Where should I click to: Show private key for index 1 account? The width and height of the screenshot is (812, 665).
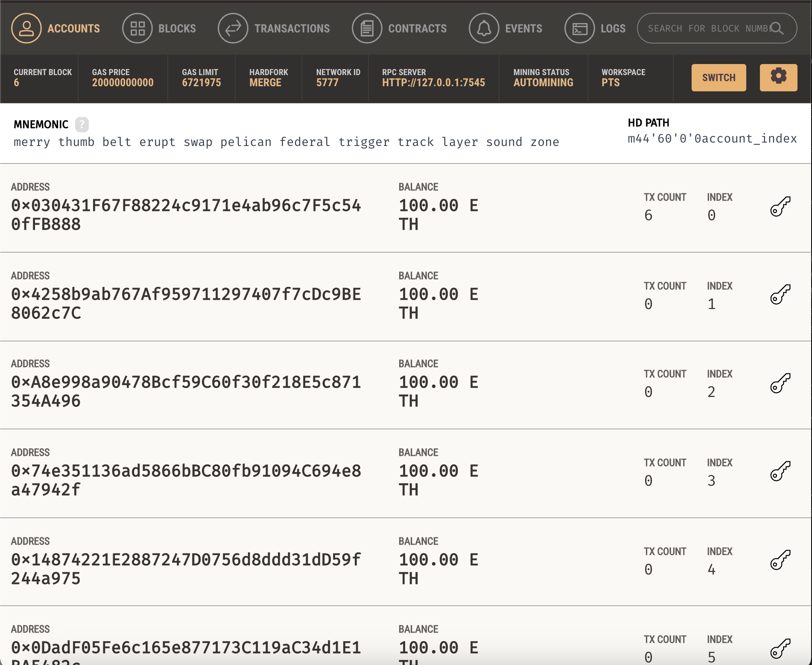click(x=780, y=295)
